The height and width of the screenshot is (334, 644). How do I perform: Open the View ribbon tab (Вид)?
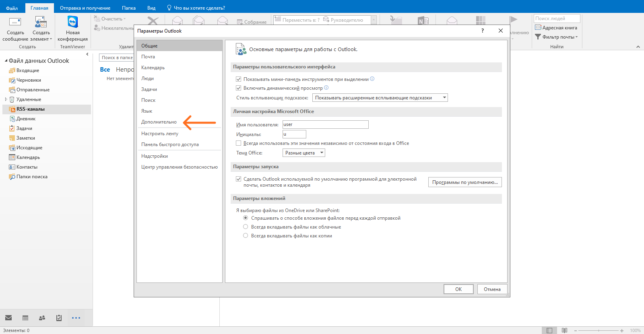click(x=151, y=8)
